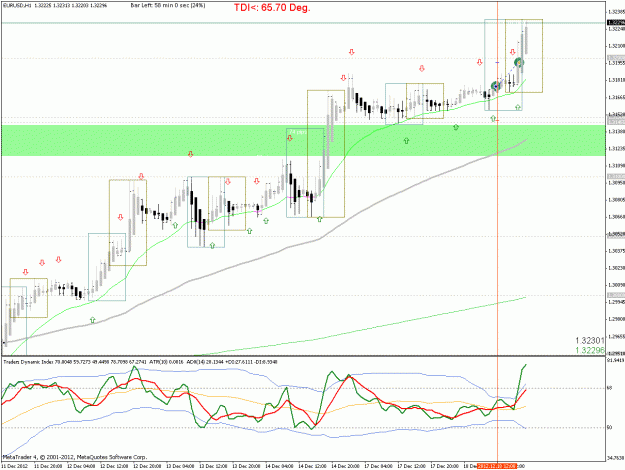
Task: Click the large gray 1.32301 price readout
Action: (590, 340)
